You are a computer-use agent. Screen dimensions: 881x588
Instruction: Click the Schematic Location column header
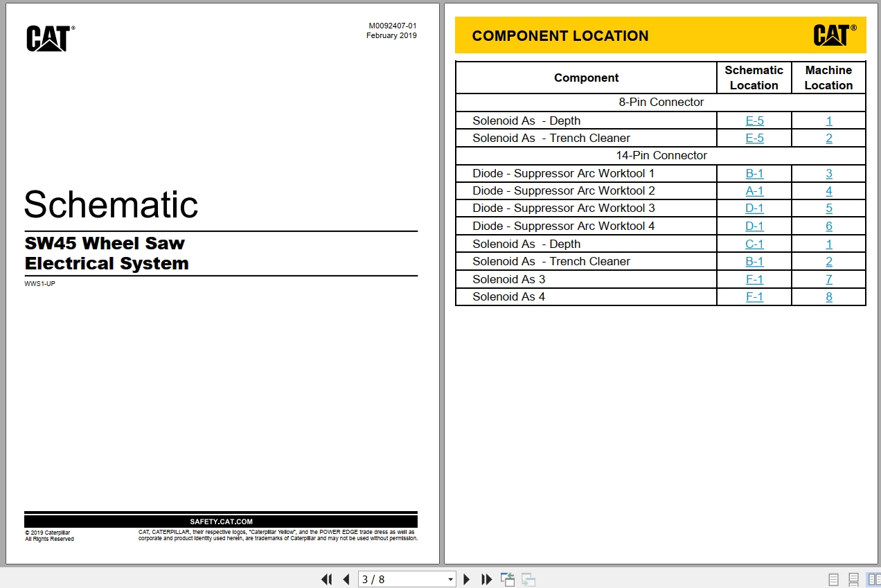click(x=754, y=78)
